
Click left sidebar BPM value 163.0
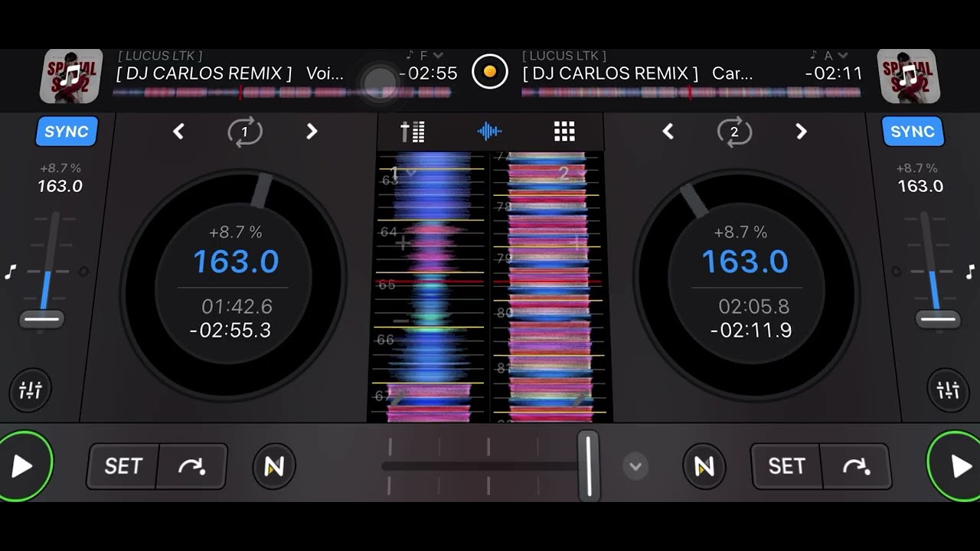click(x=60, y=186)
